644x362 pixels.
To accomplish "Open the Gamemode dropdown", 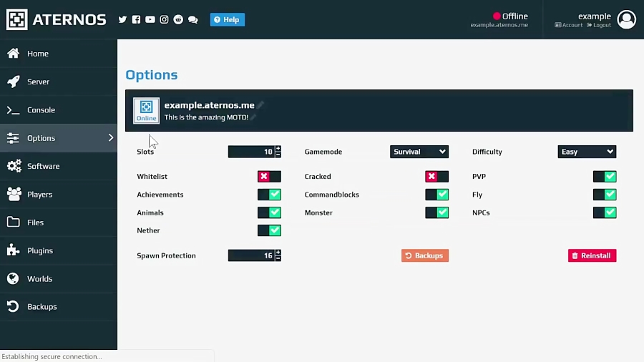I will click(x=419, y=152).
